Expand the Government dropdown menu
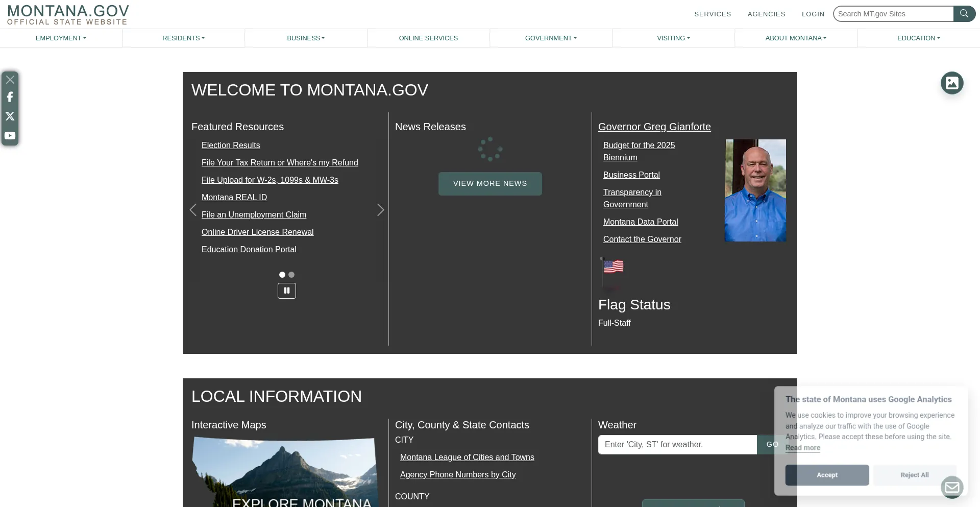This screenshot has width=980, height=507. pyautogui.click(x=551, y=38)
